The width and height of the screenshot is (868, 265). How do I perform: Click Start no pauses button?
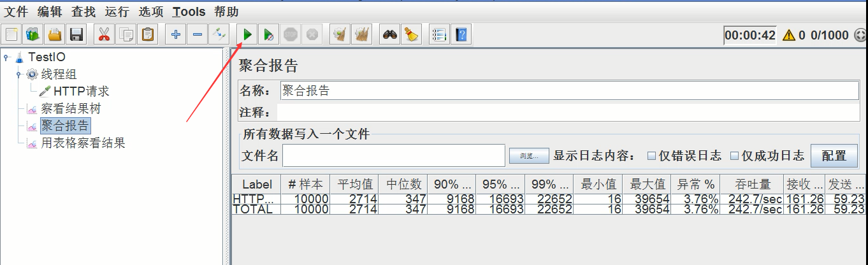[x=269, y=34]
